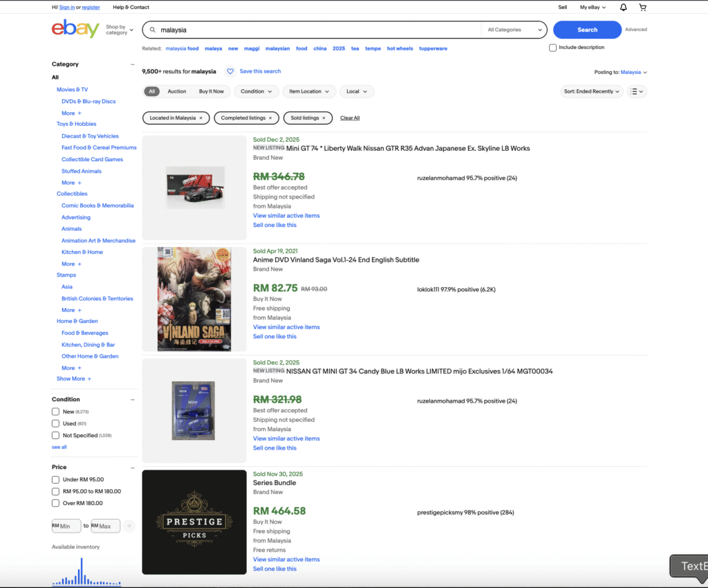Open the Vinland Saga DVD thumbnail
This screenshot has height=588, width=708.
coord(194,299)
